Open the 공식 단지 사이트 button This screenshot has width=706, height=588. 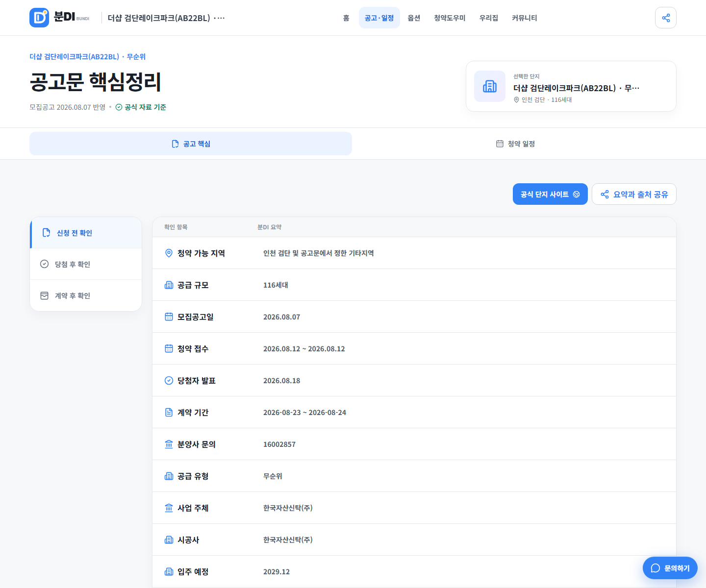(x=550, y=194)
